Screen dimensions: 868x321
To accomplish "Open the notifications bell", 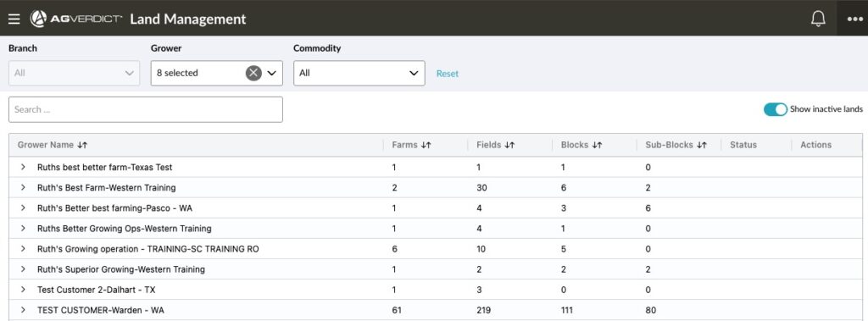I will click(x=818, y=19).
